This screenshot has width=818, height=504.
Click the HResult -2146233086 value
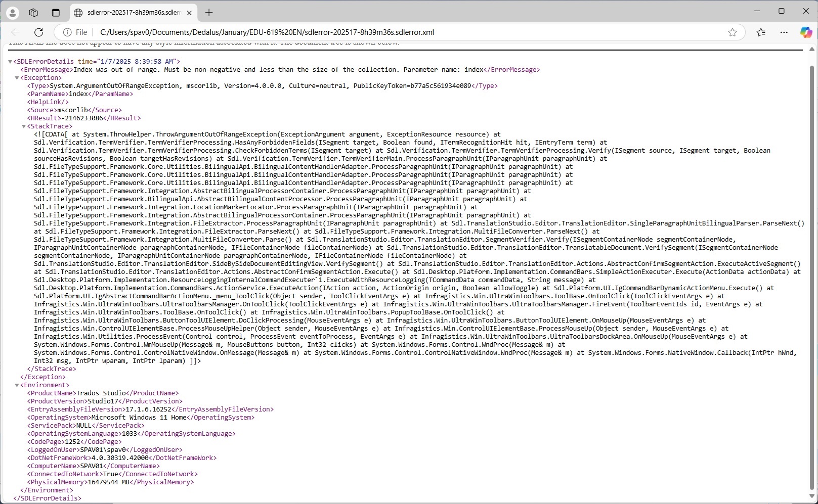point(82,118)
